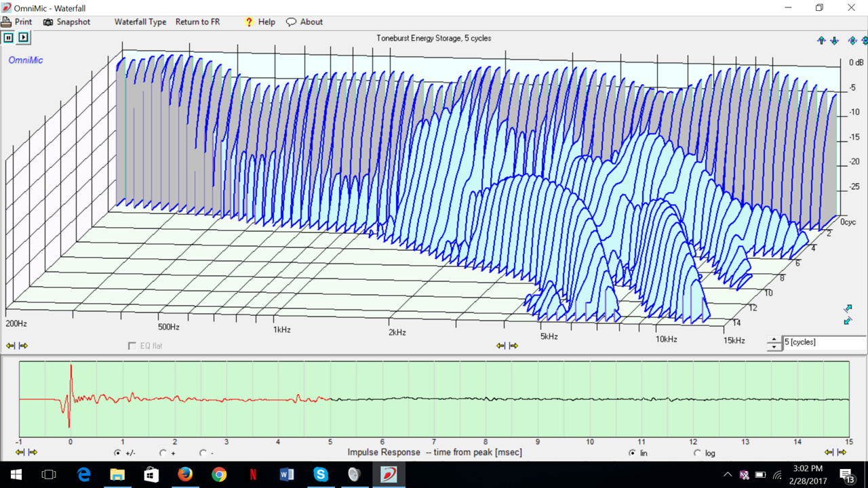Click the red Dayton OmniMic taskbar icon
Viewport: 868px width, 488px height.
coord(389,474)
